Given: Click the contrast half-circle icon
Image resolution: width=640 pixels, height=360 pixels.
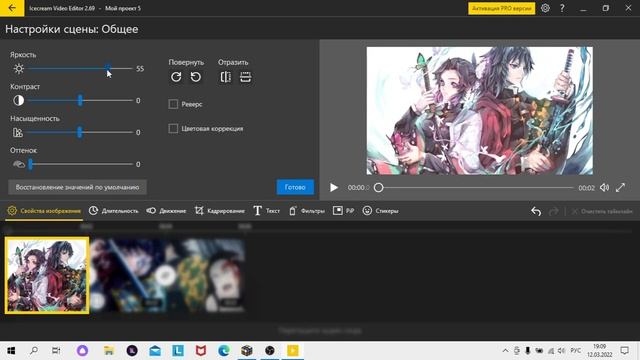Looking at the screenshot, I should (x=18, y=100).
